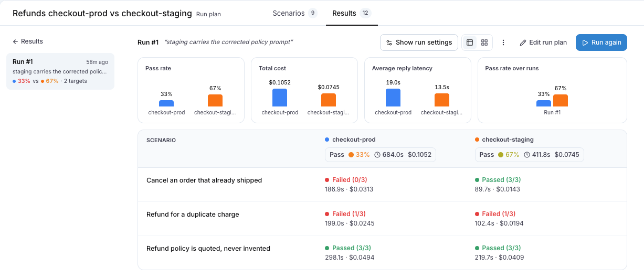Click the Scenarios tab count badge 9
This screenshot has height=278, width=644.
(313, 13)
